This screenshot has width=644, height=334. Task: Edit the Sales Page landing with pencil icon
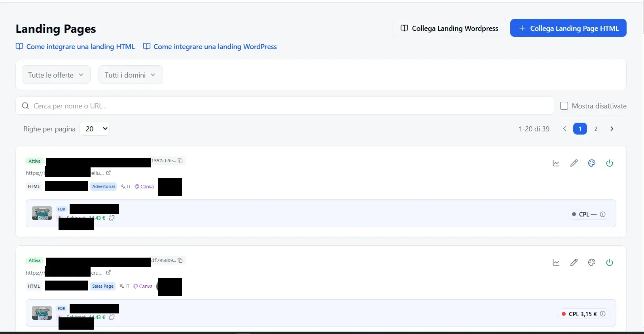tap(574, 262)
